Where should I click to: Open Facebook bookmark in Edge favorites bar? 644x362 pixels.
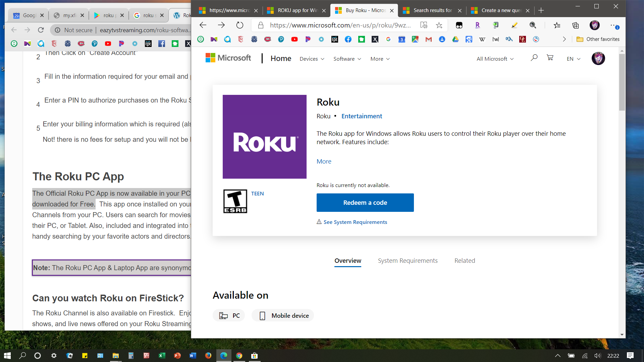click(348, 39)
